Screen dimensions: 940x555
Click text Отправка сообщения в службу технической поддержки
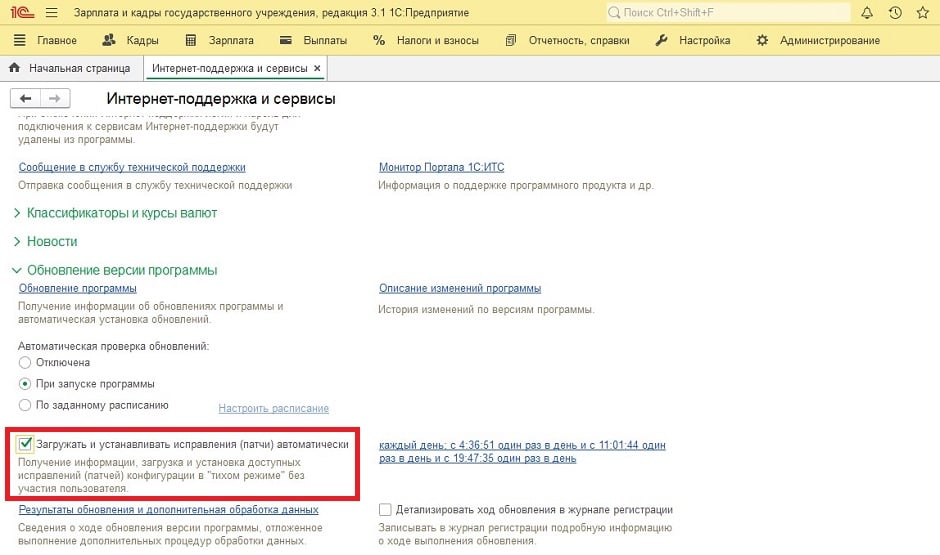(x=155, y=185)
